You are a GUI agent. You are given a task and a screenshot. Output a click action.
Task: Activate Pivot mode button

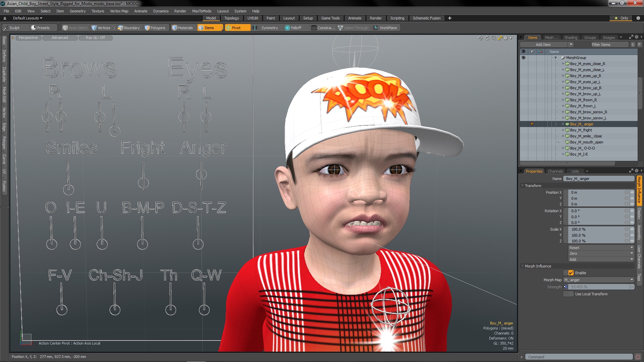pyautogui.click(x=237, y=28)
